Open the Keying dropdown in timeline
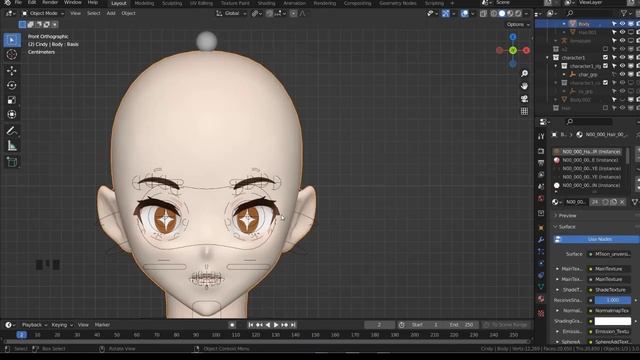 tap(62, 325)
